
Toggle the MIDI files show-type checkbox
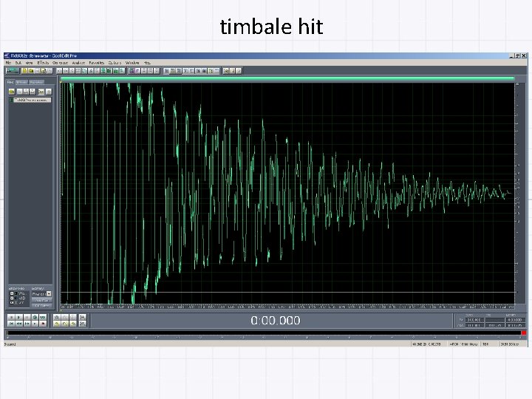pos(12,299)
